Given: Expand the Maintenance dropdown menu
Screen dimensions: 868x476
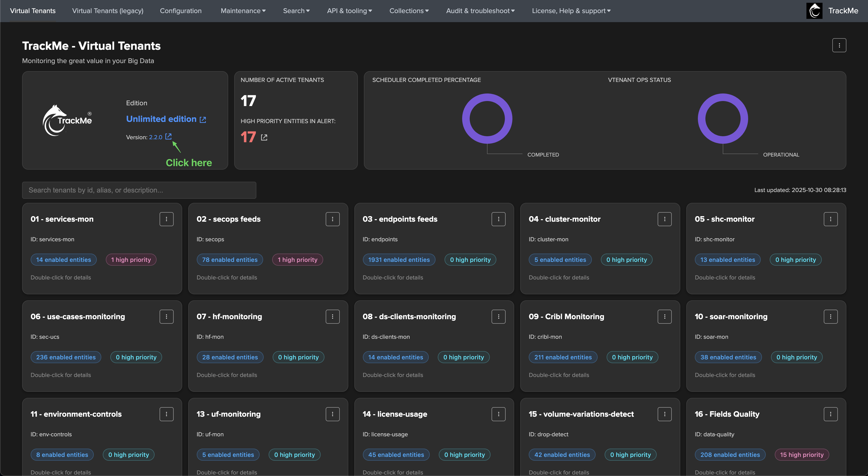Looking at the screenshot, I should [x=243, y=11].
